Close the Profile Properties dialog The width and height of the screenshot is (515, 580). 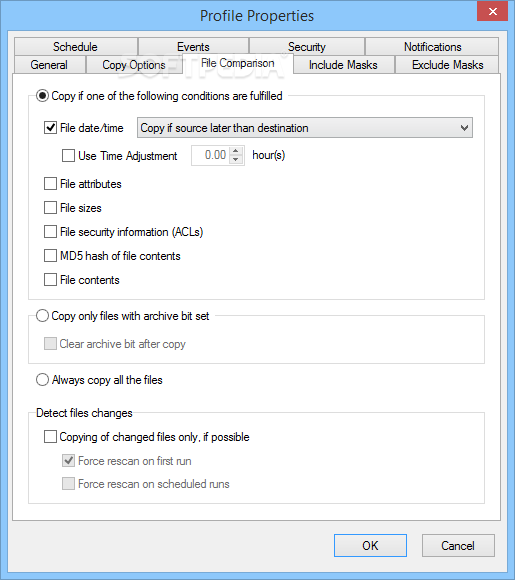coord(492,11)
